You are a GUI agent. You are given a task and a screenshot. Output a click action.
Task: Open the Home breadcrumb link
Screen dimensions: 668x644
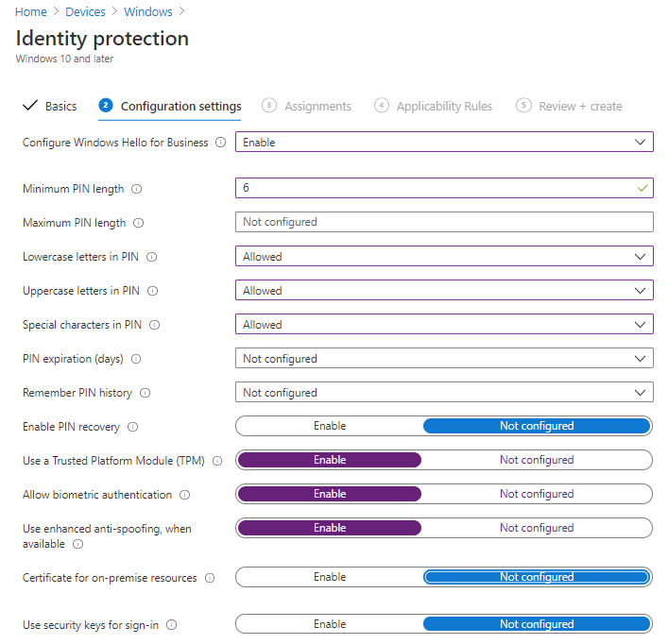click(30, 12)
